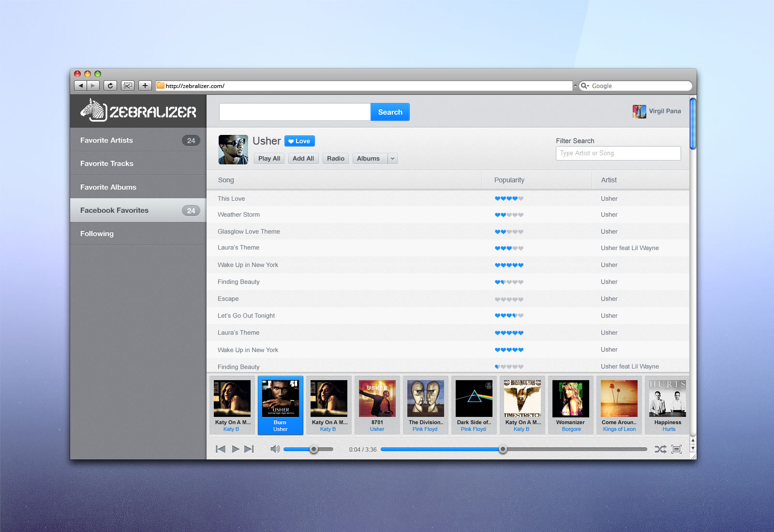The height and width of the screenshot is (532, 774).
Task: Open Usher's artist photo
Action: click(x=233, y=149)
